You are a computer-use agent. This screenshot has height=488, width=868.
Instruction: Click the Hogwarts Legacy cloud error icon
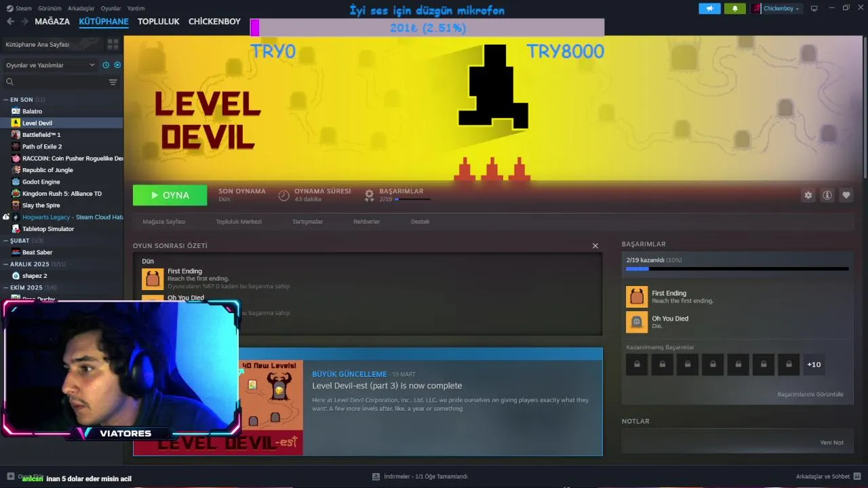pyautogui.click(x=6, y=217)
